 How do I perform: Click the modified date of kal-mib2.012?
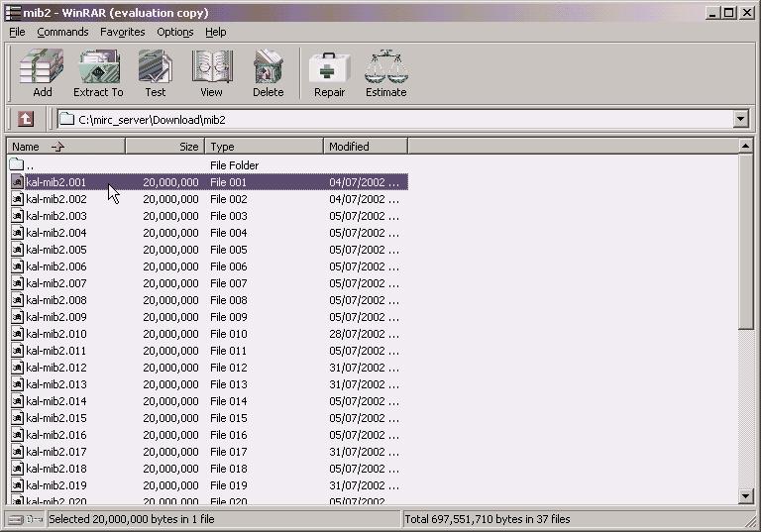[364, 368]
